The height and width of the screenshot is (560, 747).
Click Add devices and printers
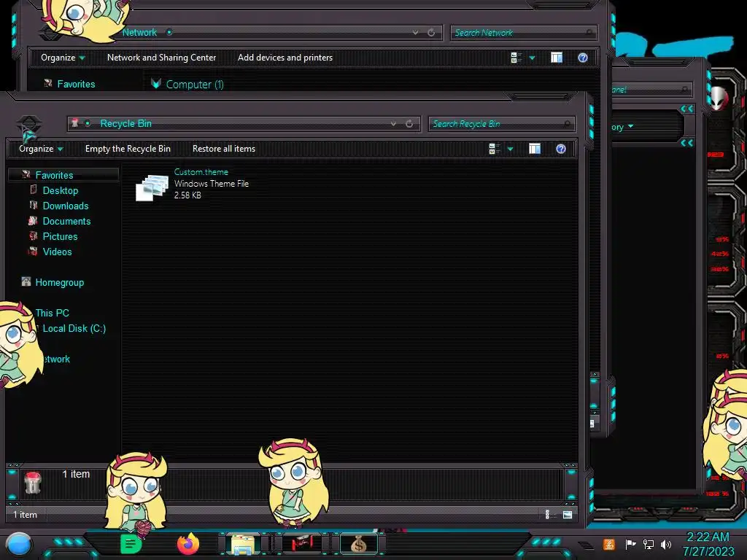(285, 58)
